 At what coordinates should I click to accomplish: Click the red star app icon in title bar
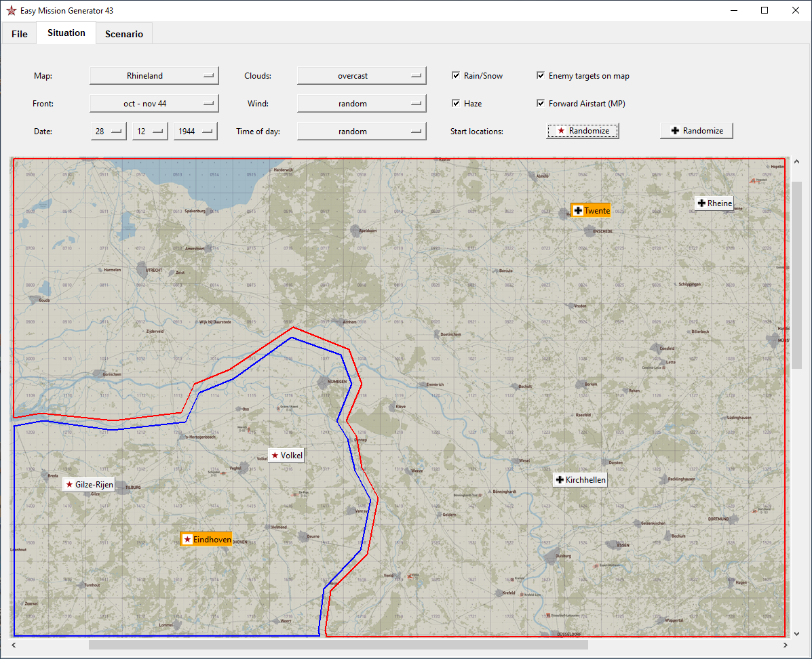(x=11, y=10)
